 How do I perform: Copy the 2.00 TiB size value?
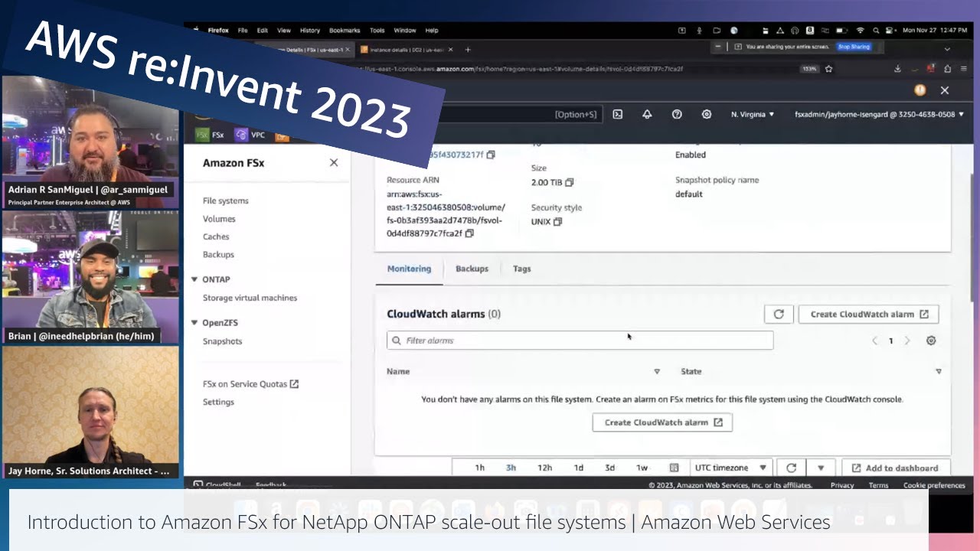(569, 182)
